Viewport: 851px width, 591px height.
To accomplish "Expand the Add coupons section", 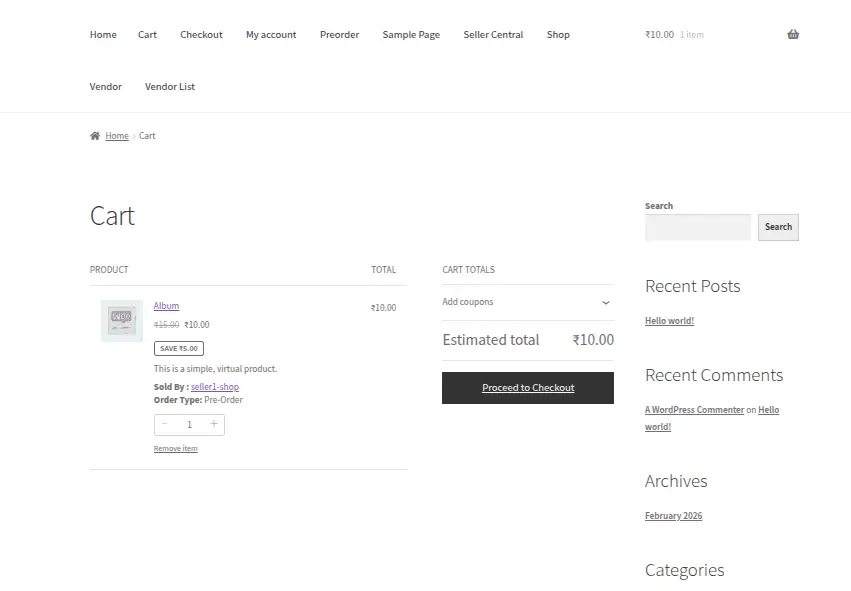I will coord(527,302).
